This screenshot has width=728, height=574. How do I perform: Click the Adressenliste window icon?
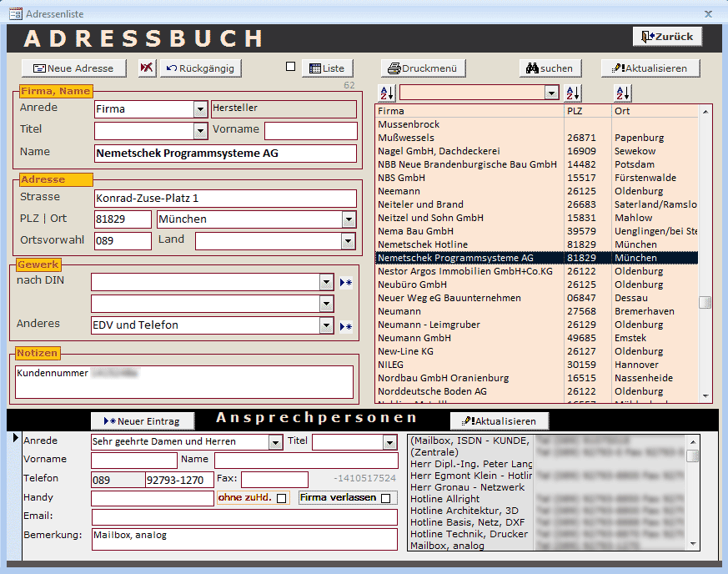tap(15, 14)
